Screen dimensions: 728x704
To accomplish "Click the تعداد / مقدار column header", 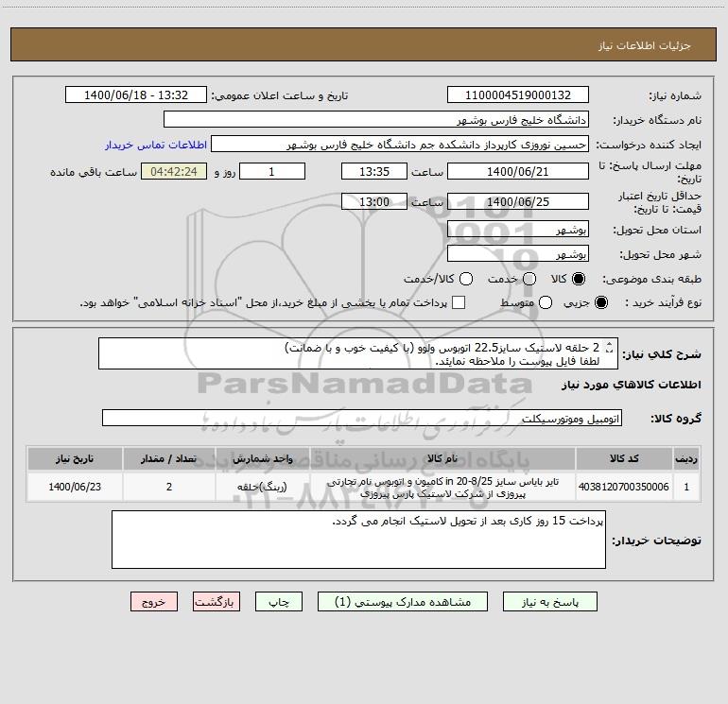I will tap(169, 458).
